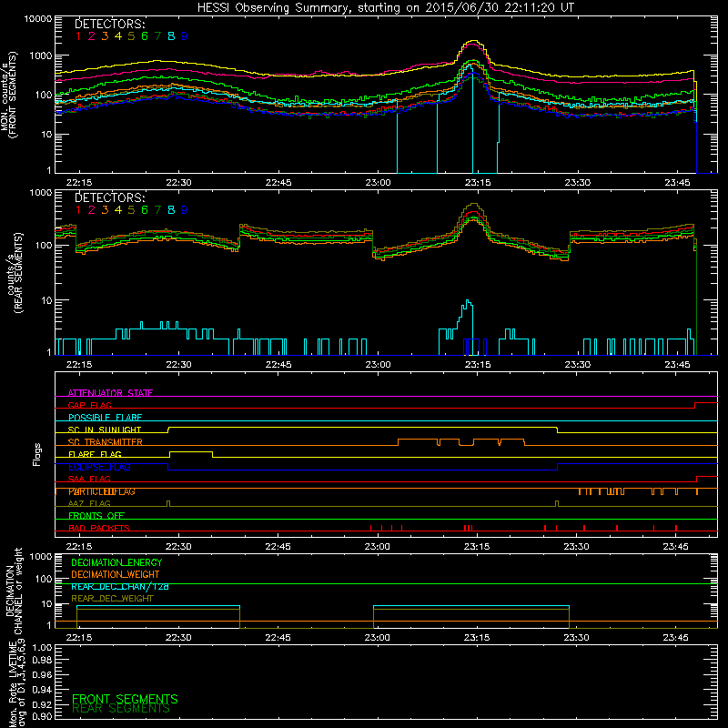Click the BAD_PACKETS flag label
Image resolution: width=728 pixels, height=728 pixels.
99,528
